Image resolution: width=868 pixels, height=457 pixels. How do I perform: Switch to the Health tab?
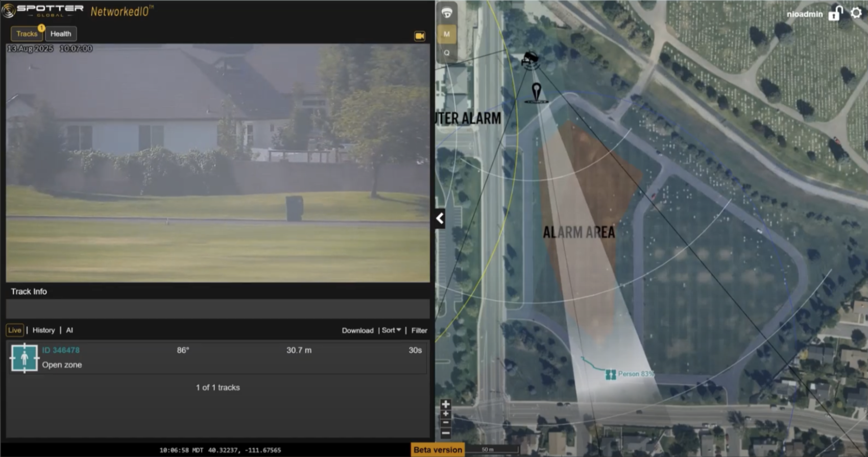61,34
